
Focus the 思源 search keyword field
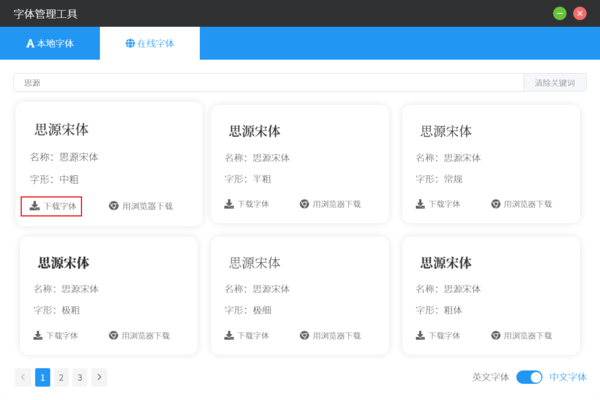[x=268, y=83]
